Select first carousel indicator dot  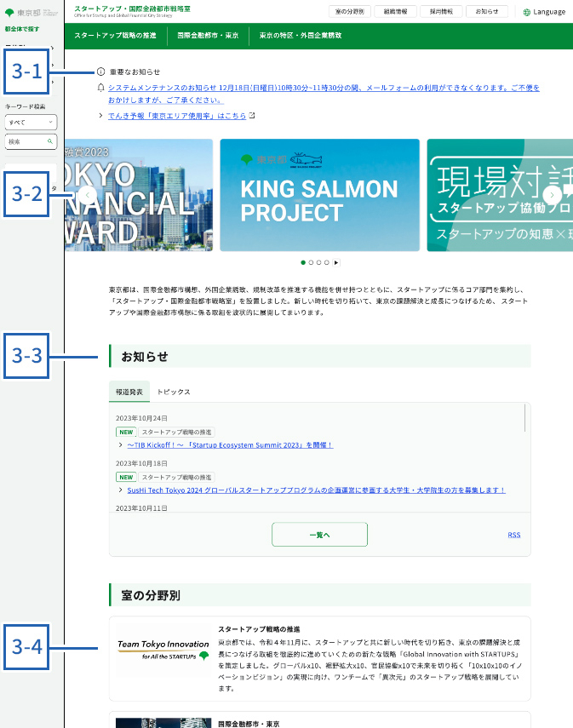coord(303,263)
